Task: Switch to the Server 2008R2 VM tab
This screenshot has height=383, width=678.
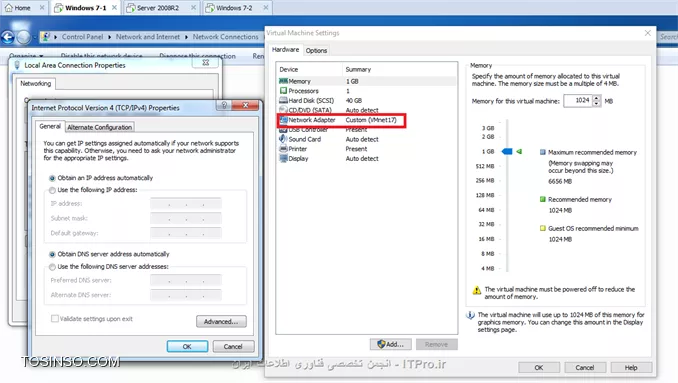Action: (158, 8)
